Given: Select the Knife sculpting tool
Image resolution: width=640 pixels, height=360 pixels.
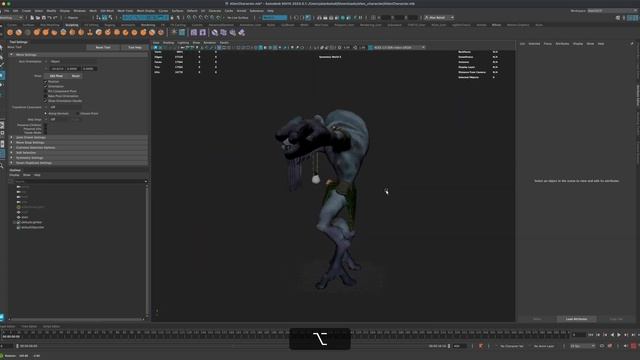Looking at the screenshot, I should point(125,32).
